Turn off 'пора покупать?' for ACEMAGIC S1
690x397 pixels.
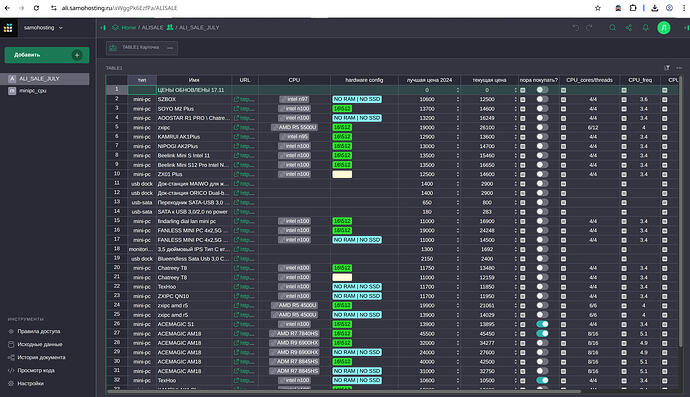click(x=542, y=324)
